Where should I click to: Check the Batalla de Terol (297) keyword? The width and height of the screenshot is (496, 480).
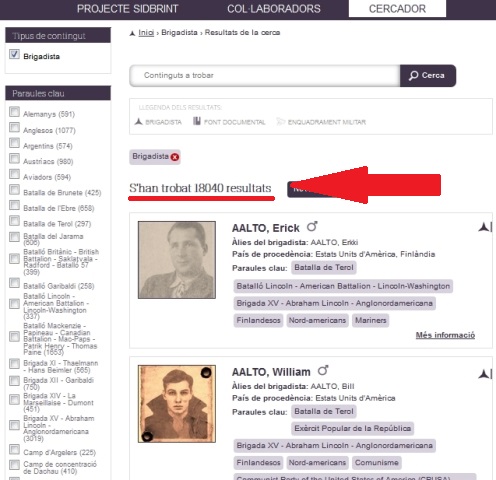tap(14, 221)
